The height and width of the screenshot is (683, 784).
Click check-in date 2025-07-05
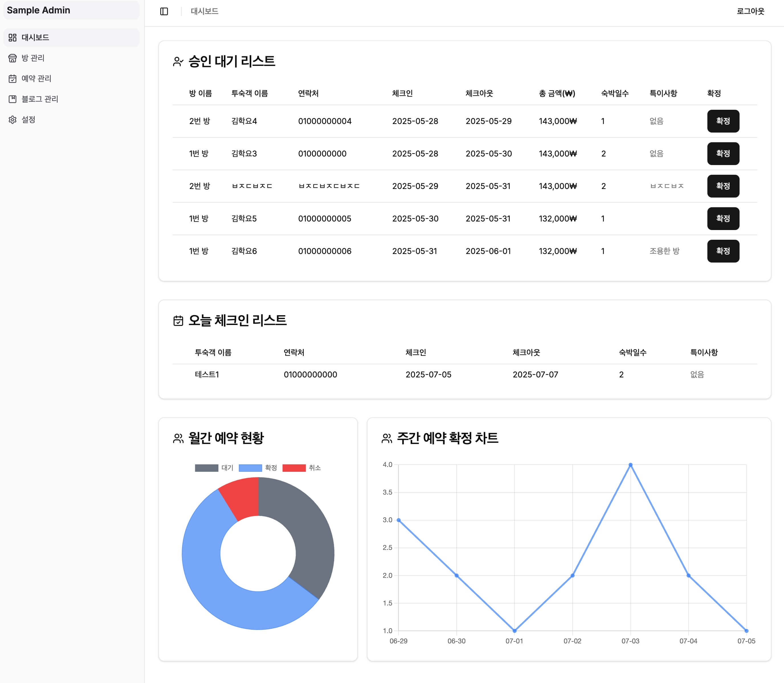428,375
